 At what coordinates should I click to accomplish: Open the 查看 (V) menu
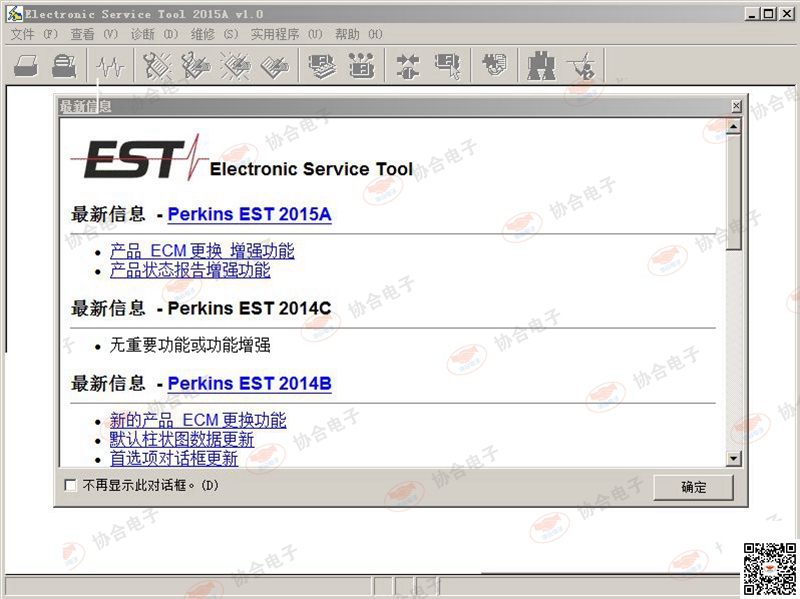[94, 34]
